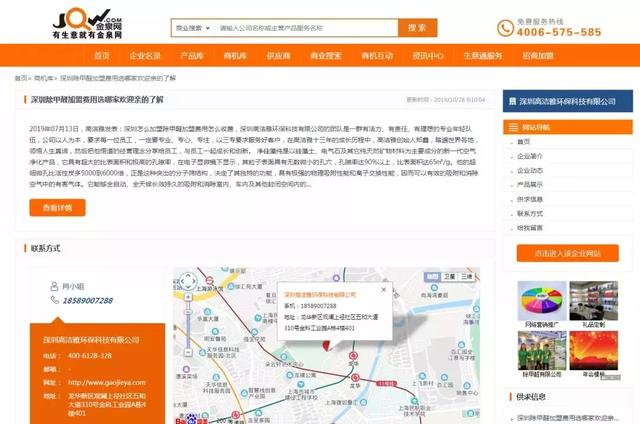Open 产品展示 in the sidebar navigation
Image resolution: width=640 pixels, height=424 pixels.
(x=530, y=185)
